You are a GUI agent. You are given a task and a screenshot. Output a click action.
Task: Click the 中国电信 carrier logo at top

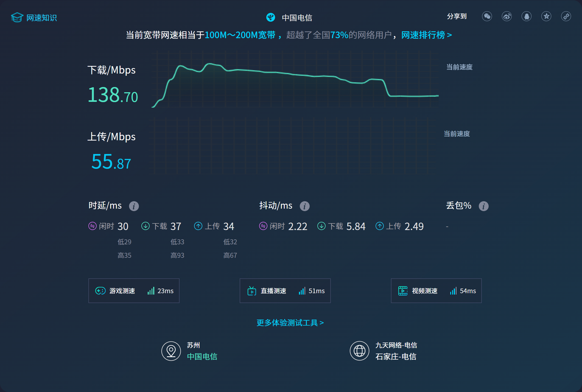[271, 17]
